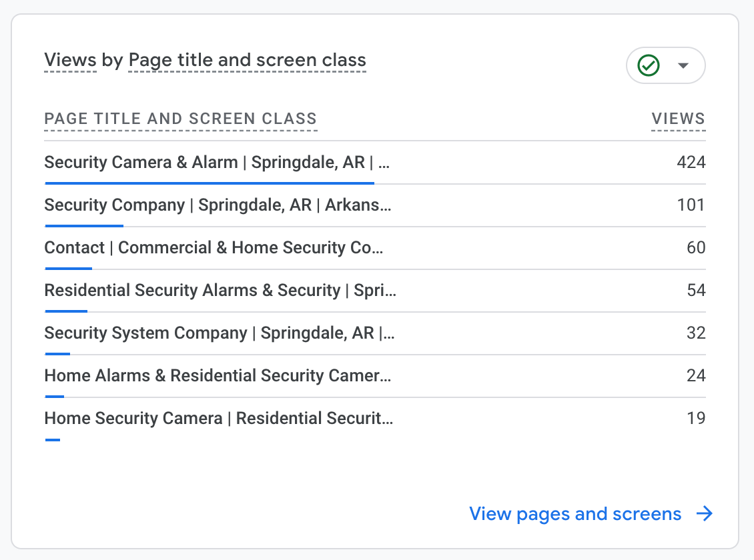Viewport: 754px width, 560px height.
Task: Click the green checkmark data quality icon
Action: 649,65
